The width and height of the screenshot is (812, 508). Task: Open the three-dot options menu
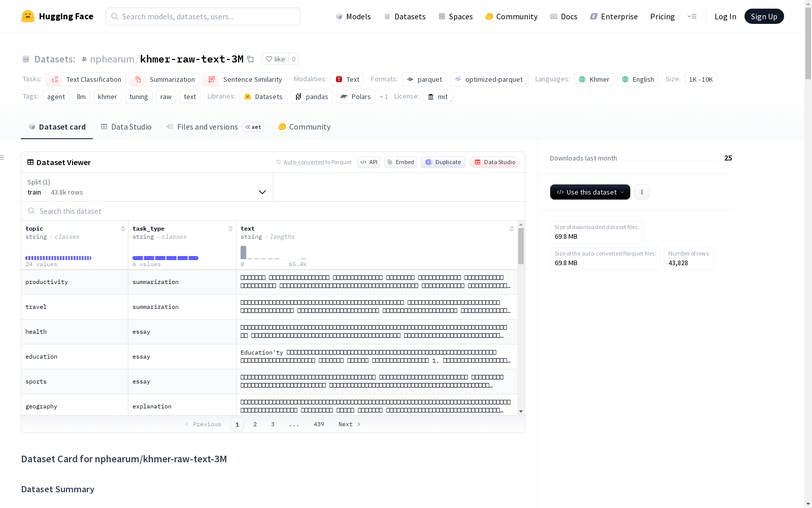tap(642, 192)
